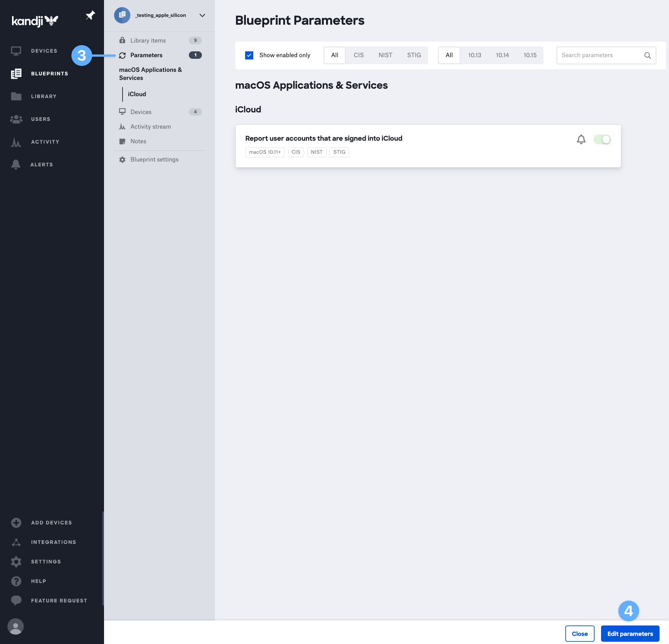Open the Users section

pos(40,119)
